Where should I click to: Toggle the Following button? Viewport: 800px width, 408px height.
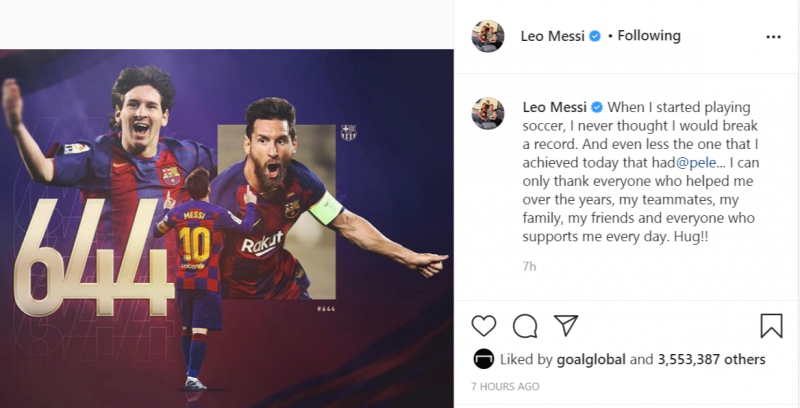(648, 36)
